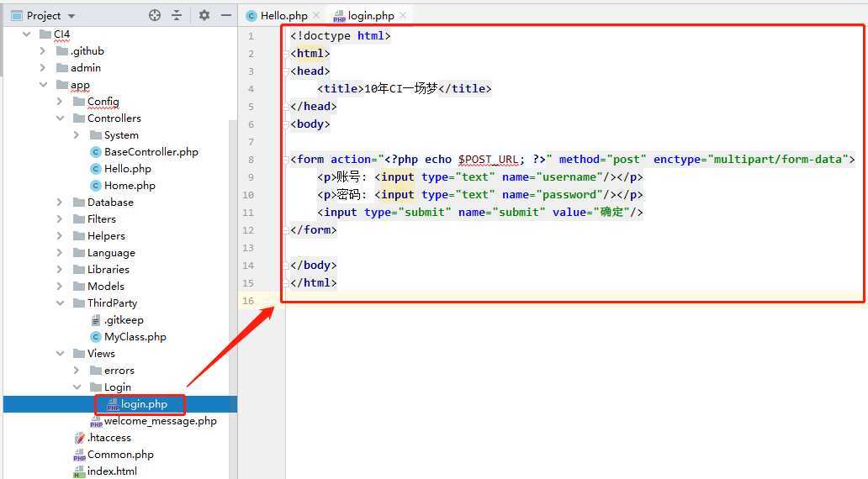868x479 pixels.
Task: Fold the html tag at line 2
Action: coord(286,54)
